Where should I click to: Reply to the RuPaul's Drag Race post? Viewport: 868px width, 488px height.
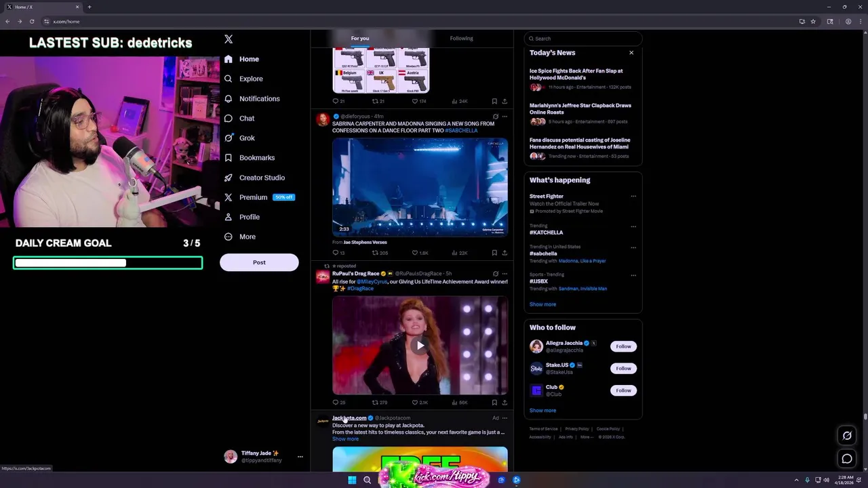click(338, 403)
